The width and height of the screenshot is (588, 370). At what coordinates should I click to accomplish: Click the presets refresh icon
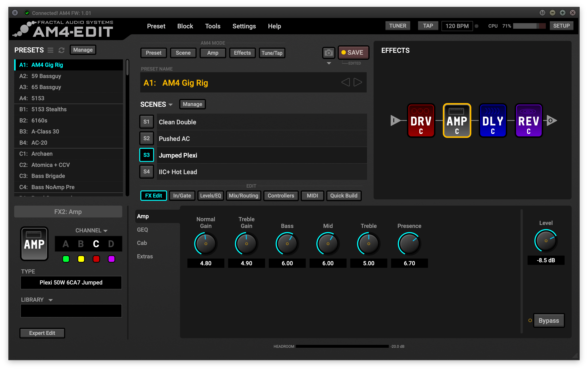pos(61,50)
